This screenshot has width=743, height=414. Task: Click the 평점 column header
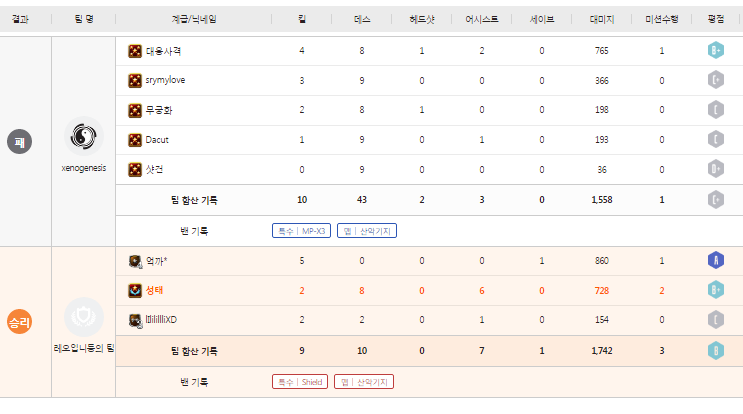tap(715, 19)
